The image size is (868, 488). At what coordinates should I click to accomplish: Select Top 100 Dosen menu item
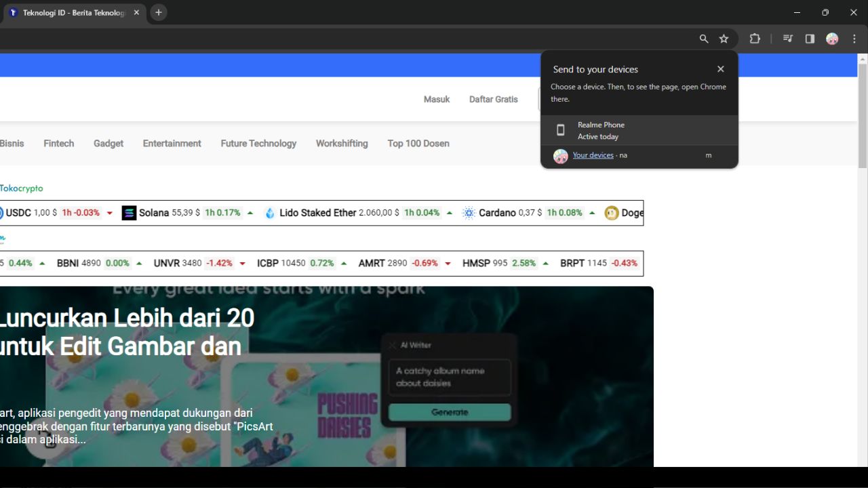[x=418, y=143]
